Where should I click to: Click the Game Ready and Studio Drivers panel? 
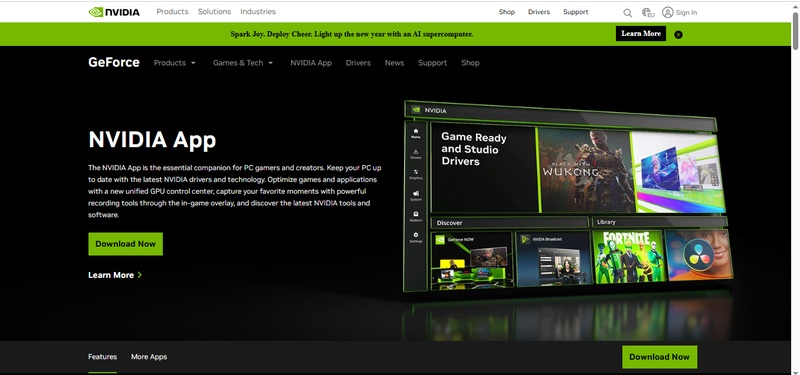[x=484, y=168]
